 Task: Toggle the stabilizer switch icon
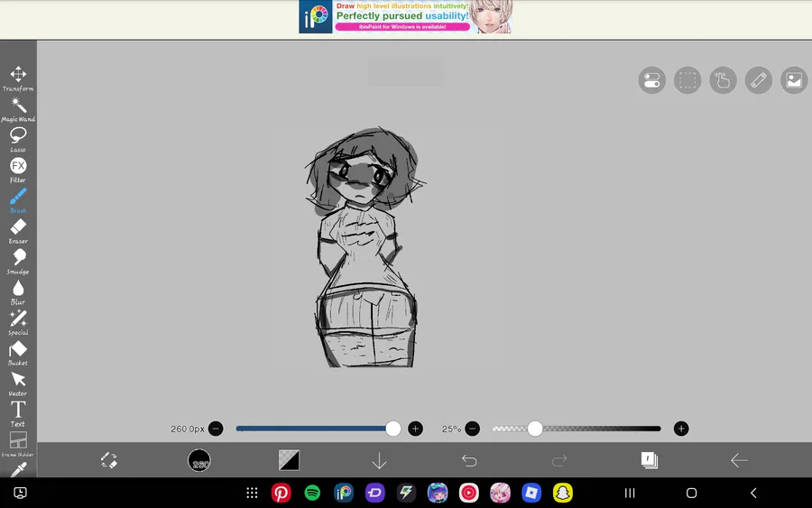(652, 80)
